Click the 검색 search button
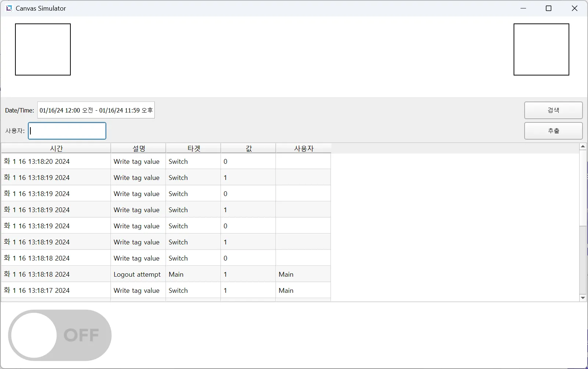This screenshot has width=588, height=369. click(553, 110)
